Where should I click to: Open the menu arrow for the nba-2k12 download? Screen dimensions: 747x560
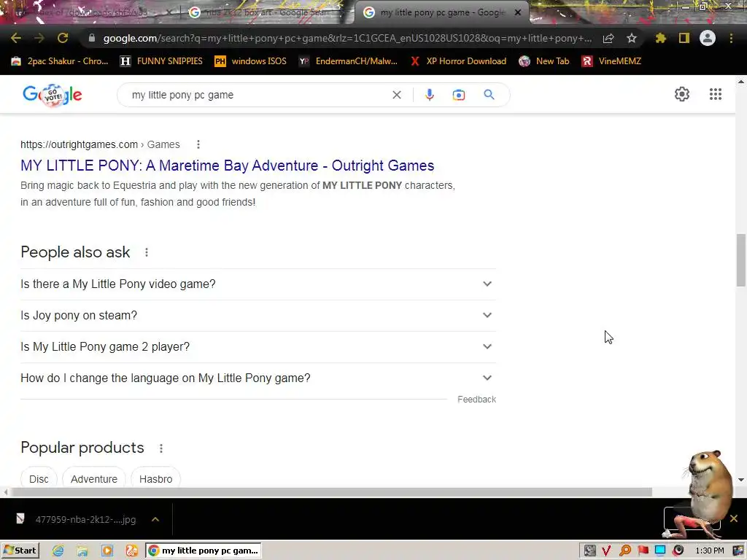coord(155,519)
